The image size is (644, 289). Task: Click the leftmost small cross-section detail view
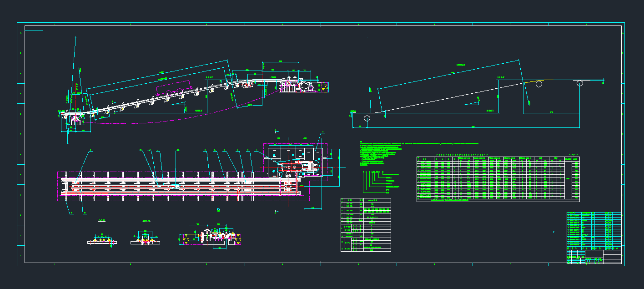pyautogui.click(x=102, y=240)
